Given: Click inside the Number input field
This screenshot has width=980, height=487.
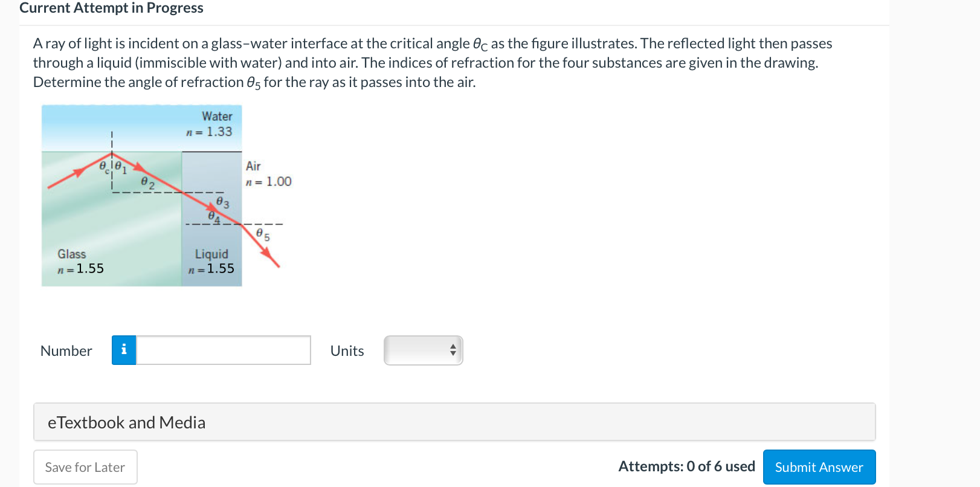Looking at the screenshot, I should point(222,350).
